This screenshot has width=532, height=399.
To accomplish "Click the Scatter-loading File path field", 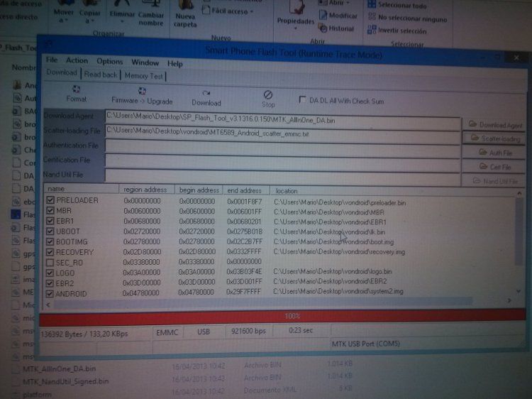I will tap(282, 134).
